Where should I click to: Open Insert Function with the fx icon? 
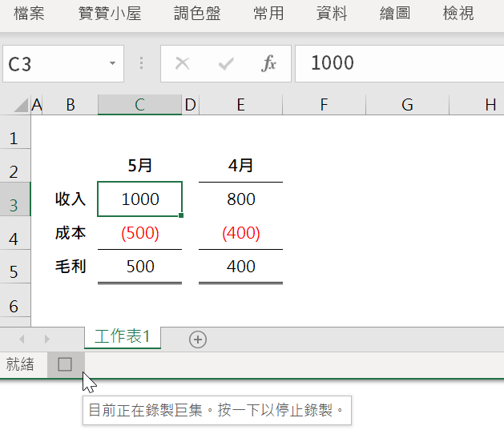268,63
